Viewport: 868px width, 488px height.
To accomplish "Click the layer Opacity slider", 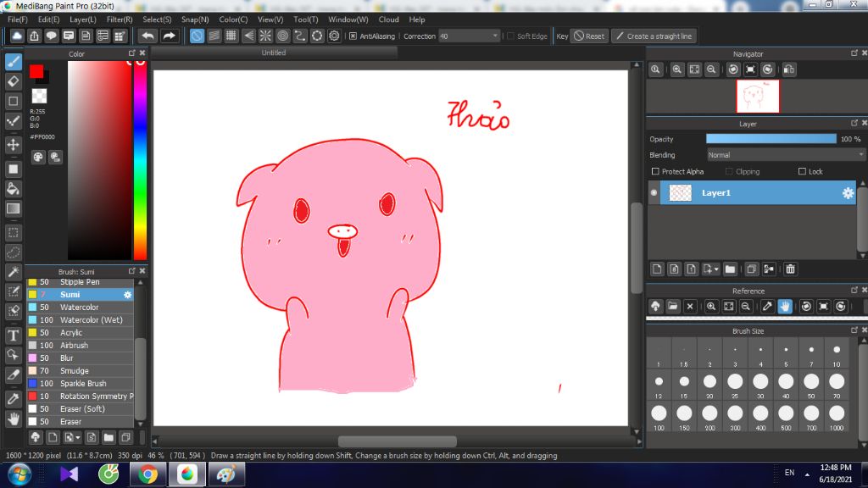I will [x=771, y=139].
